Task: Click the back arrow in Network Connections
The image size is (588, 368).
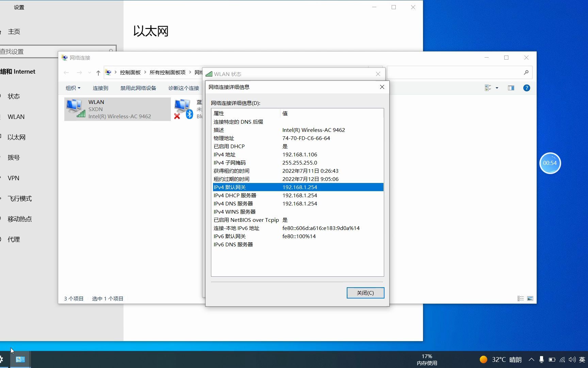Action: pos(66,73)
